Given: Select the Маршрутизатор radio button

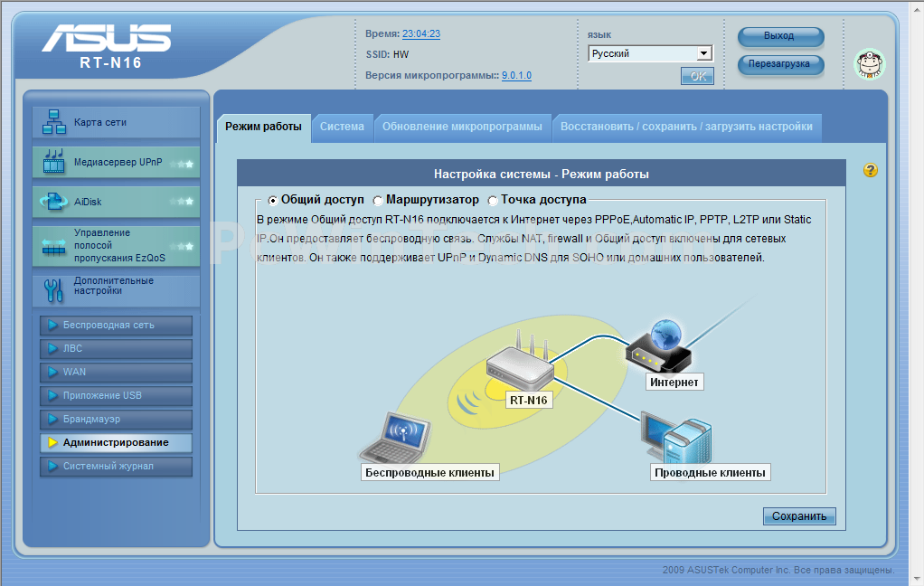Looking at the screenshot, I should coord(378,201).
